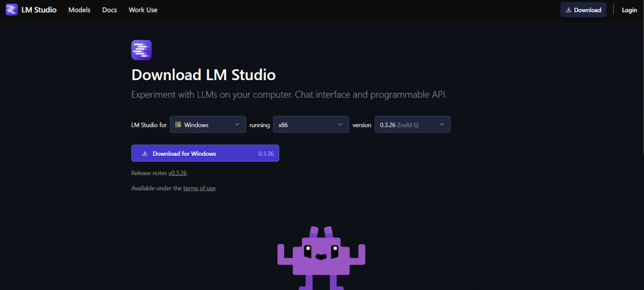644x290 pixels.
Task: Open the terms of use link
Action: click(199, 188)
